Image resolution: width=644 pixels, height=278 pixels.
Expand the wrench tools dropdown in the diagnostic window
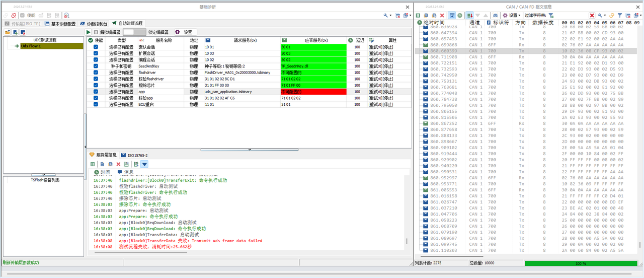coord(387,16)
